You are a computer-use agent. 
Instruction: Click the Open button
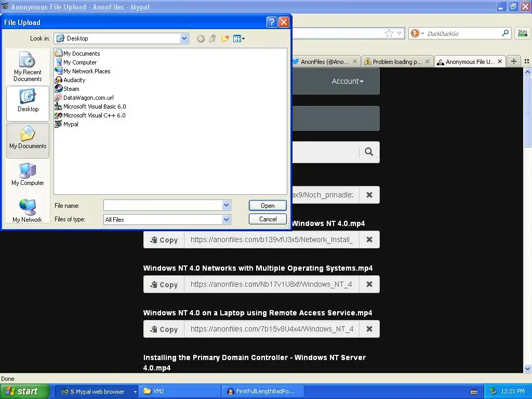tap(268, 206)
